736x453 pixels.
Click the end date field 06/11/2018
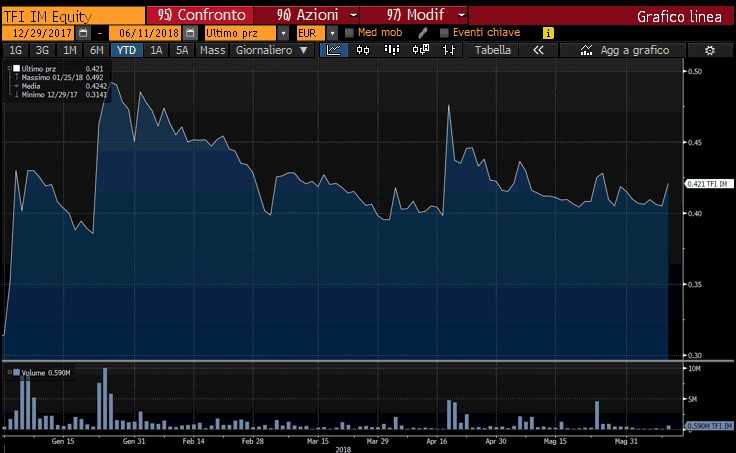146,33
